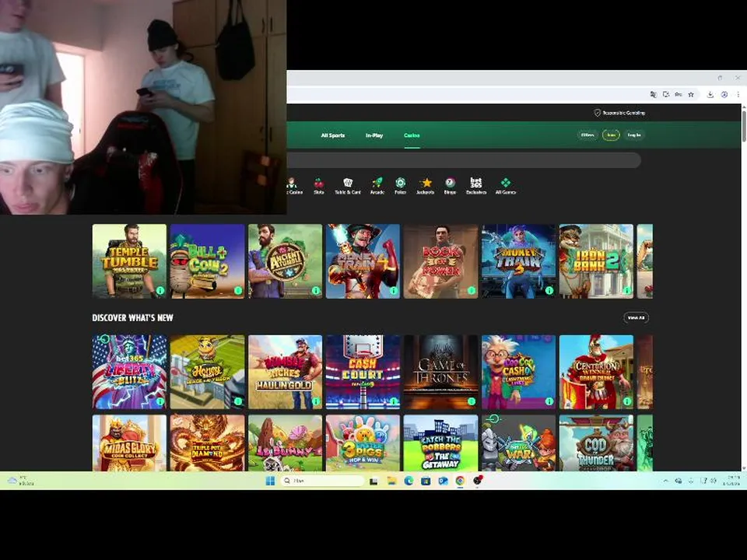Viewport: 747px width, 560px height.
Task: Open the Windows Start menu
Action: (270, 481)
